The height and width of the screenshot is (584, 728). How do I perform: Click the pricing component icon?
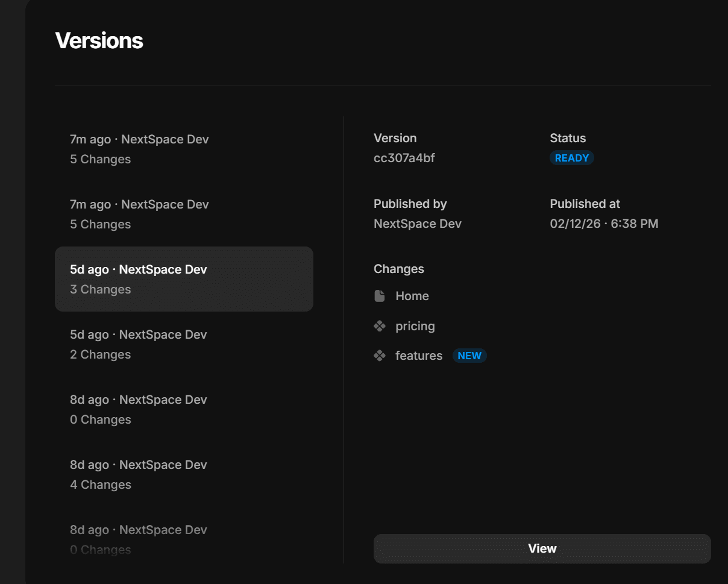tap(379, 326)
